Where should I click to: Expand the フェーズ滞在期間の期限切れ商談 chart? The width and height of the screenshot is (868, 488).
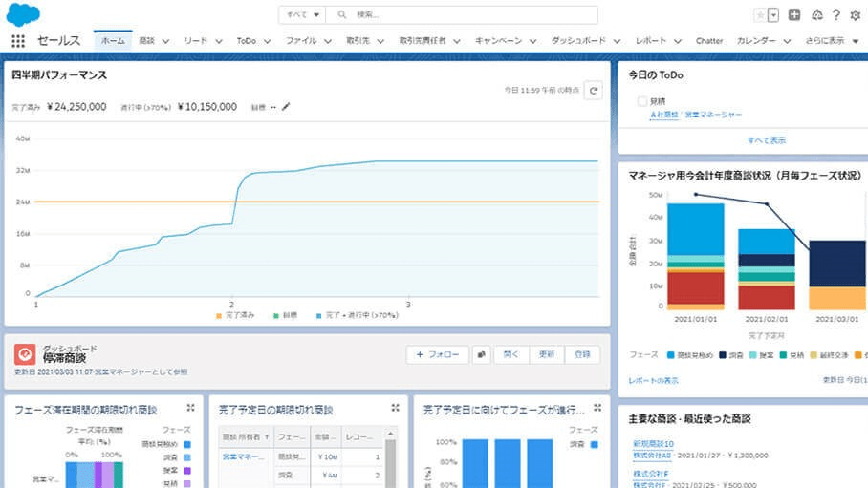tap(191, 408)
